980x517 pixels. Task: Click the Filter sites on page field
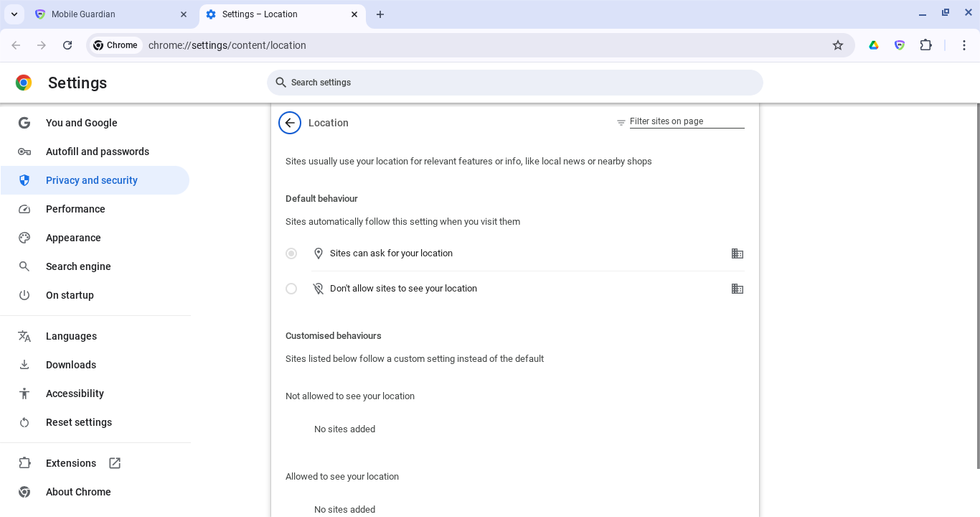pos(687,121)
